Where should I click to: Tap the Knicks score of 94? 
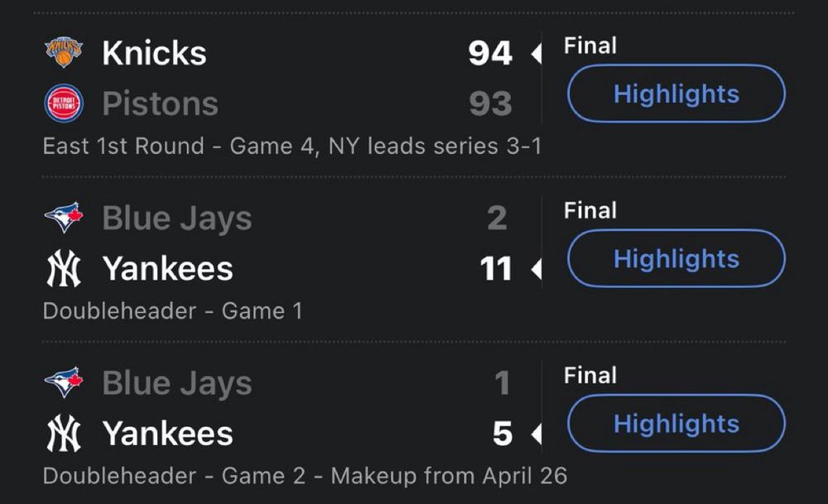490,53
